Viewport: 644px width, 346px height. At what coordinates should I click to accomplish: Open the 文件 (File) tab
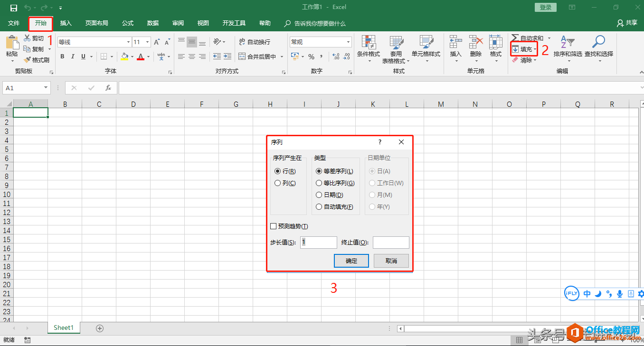[x=14, y=23]
